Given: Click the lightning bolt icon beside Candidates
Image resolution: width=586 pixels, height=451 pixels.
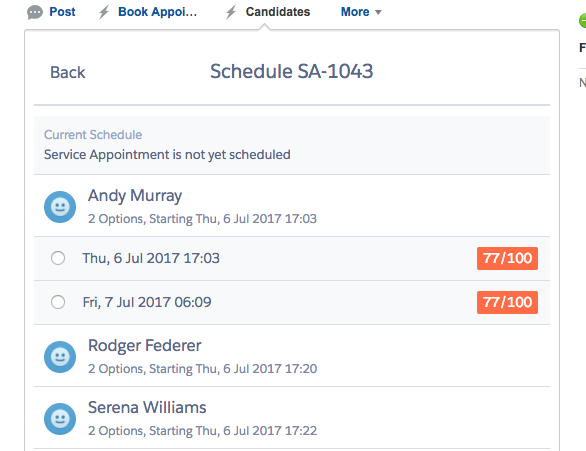Looking at the screenshot, I should (231, 12).
